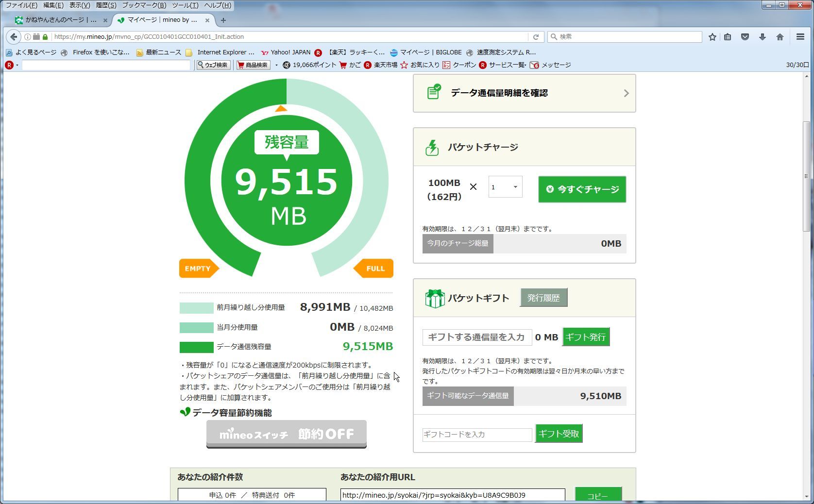Bookmark this page with star icon
This screenshot has height=504, width=814.
point(712,37)
